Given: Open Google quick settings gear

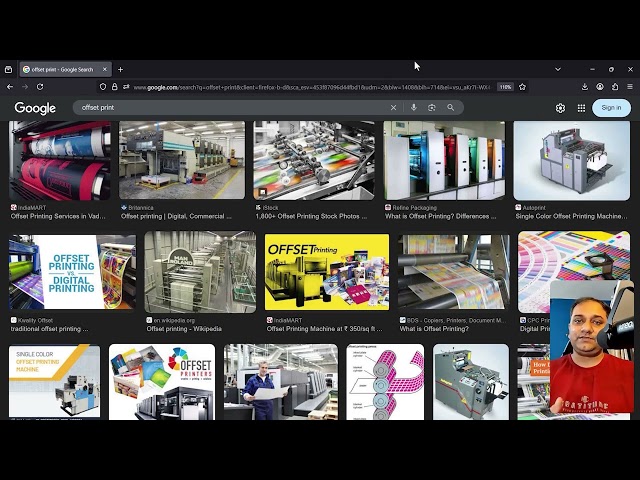Looking at the screenshot, I should click(x=560, y=108).
